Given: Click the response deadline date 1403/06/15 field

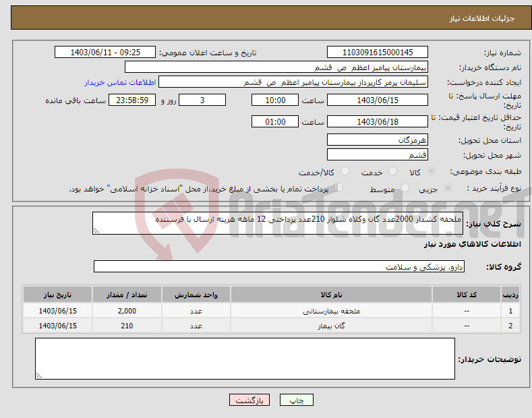Looking at the screenshot, I should point(378,100).
